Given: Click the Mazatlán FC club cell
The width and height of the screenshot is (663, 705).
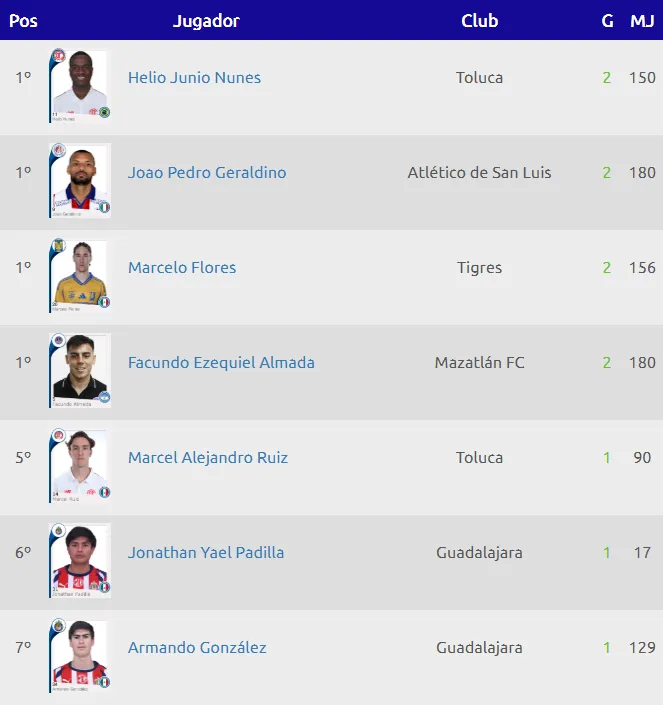Looking at the screenshot, I should click(x=479, y=363).
